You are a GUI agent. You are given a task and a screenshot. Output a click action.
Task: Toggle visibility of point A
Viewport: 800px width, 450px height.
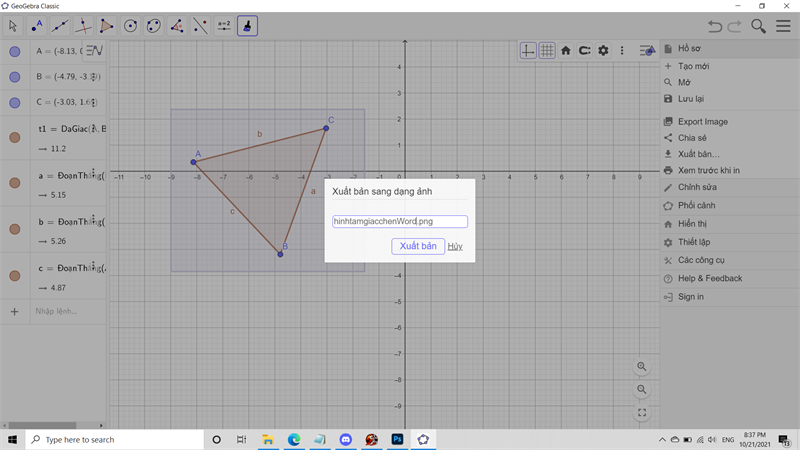tap(15, 52)
